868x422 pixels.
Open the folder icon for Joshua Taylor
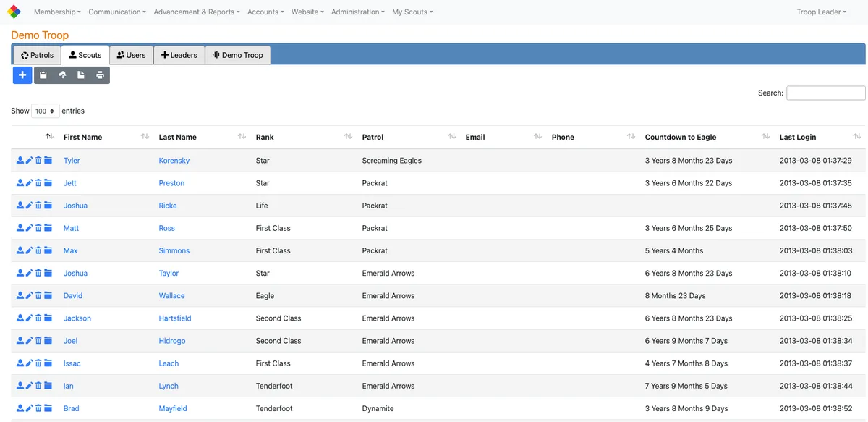(47, 273)
